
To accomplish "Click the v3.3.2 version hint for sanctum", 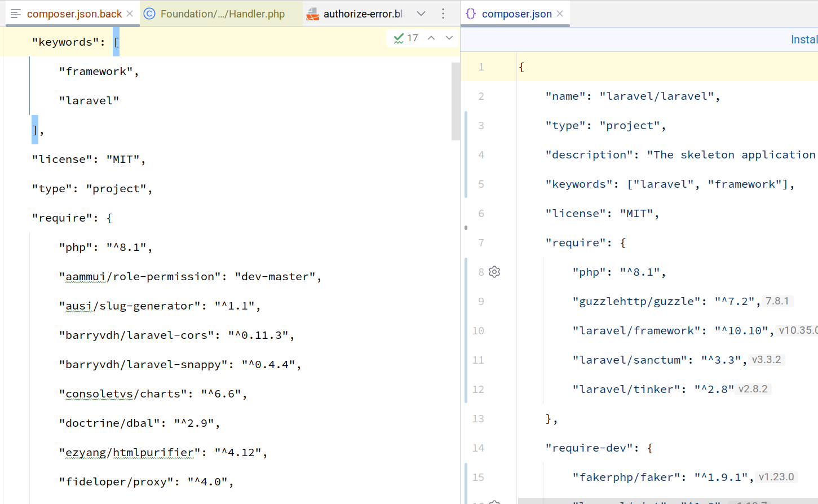I will point(766,360).
